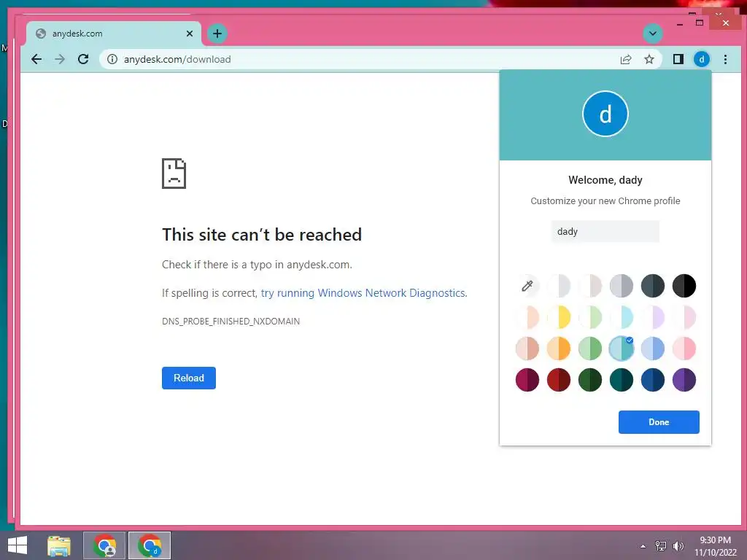This screenshot has width=747, height=560.
Task: Open a new tab with plus button
Action: tap(217, 34)
